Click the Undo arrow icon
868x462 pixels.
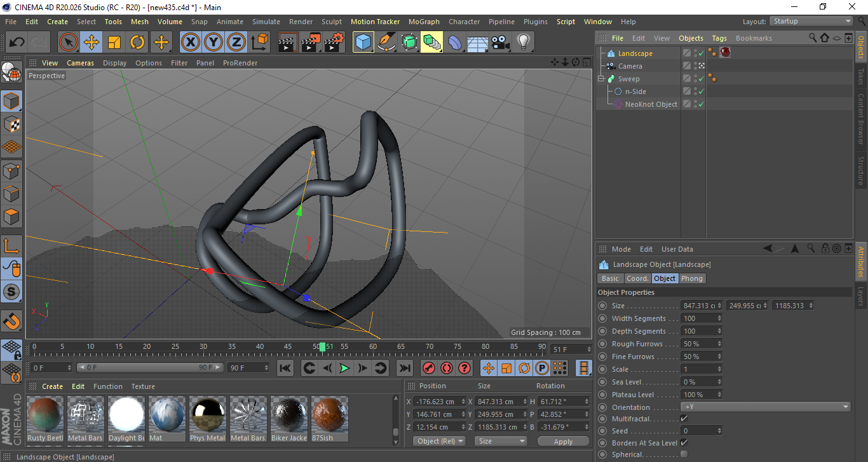pyautogui.click(x=17, y=43)
